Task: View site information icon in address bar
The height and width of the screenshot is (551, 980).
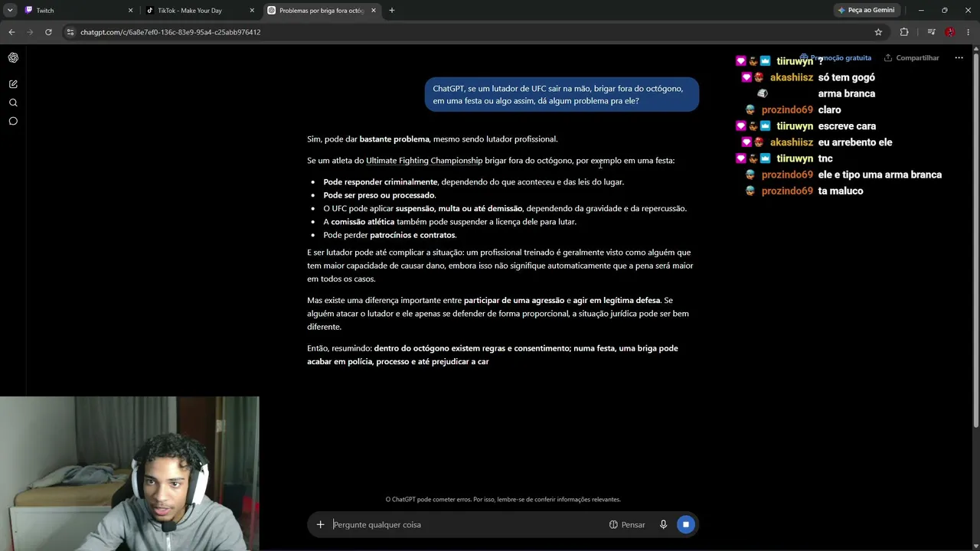Action: (70, 32)
